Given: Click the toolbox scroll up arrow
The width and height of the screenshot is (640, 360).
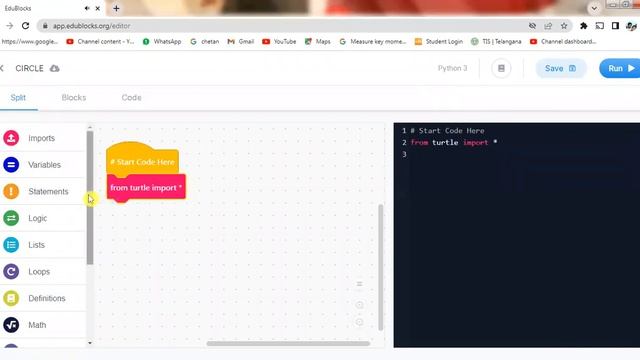Looking at the screenshot, I should (90, 128).
